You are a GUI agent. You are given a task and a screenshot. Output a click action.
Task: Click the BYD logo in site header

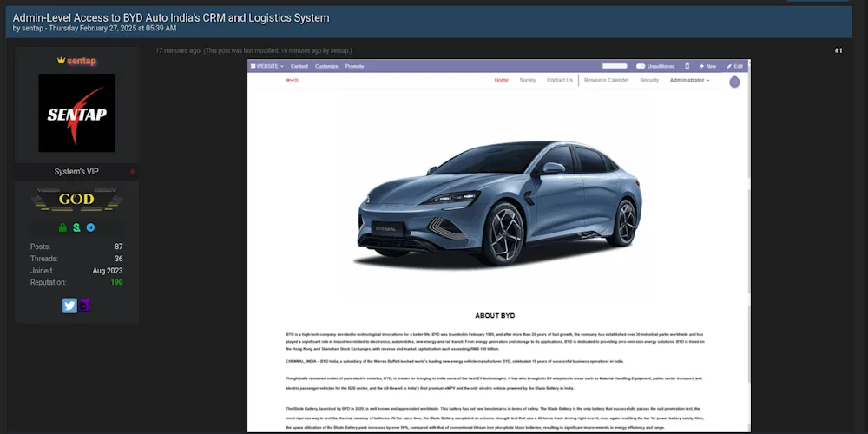coord(292,80)
